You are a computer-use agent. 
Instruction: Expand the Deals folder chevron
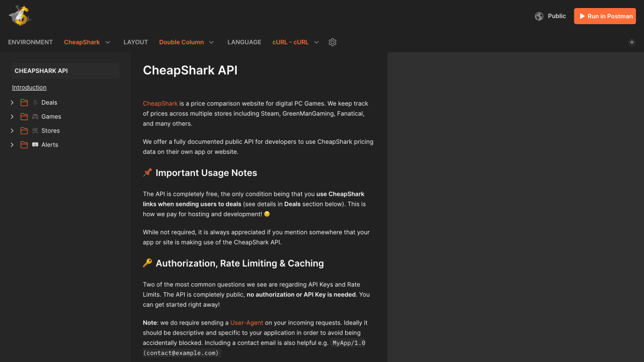[x=12, y=102]
